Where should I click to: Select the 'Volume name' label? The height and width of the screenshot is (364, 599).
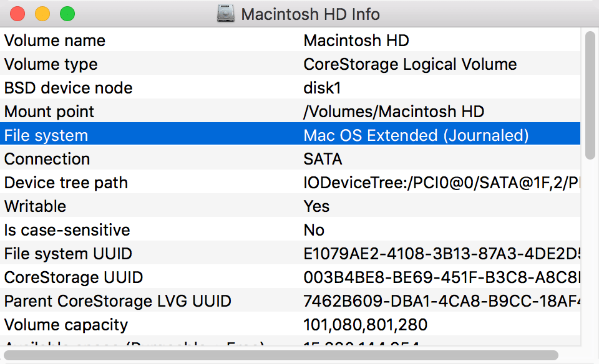[55, 41]
